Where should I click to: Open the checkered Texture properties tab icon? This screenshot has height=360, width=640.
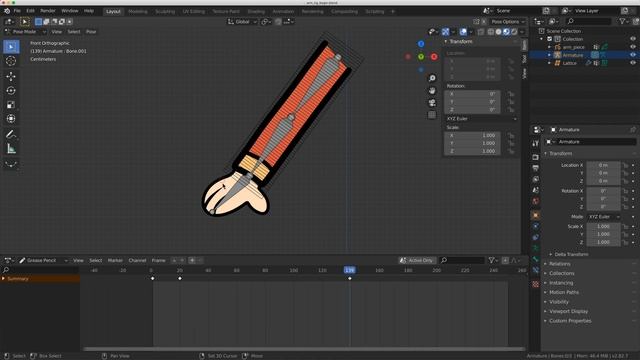(535, 284)
